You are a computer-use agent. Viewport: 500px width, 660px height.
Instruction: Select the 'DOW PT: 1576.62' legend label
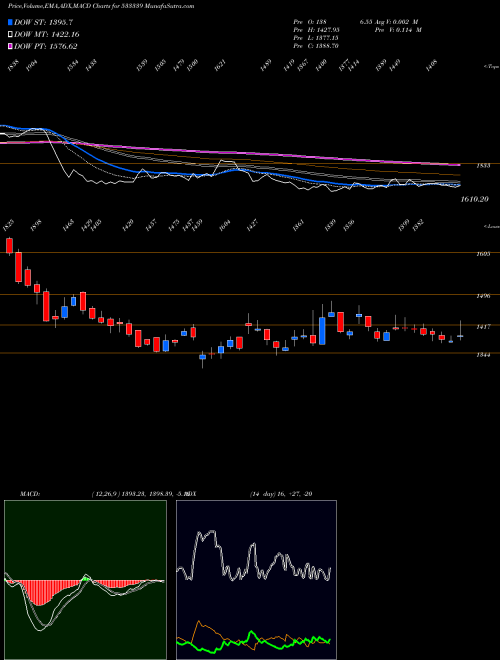click(x=45, y=47)
